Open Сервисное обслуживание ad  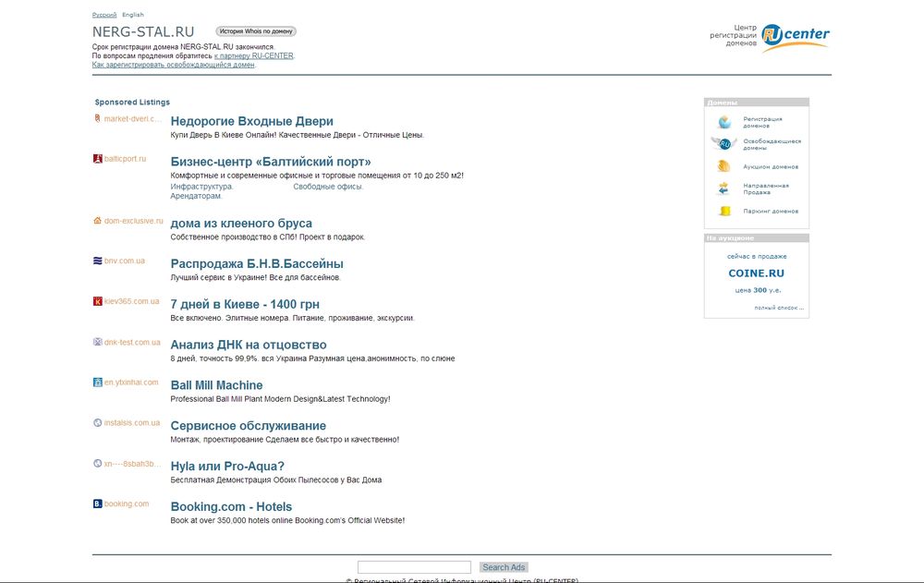(248, 426)
